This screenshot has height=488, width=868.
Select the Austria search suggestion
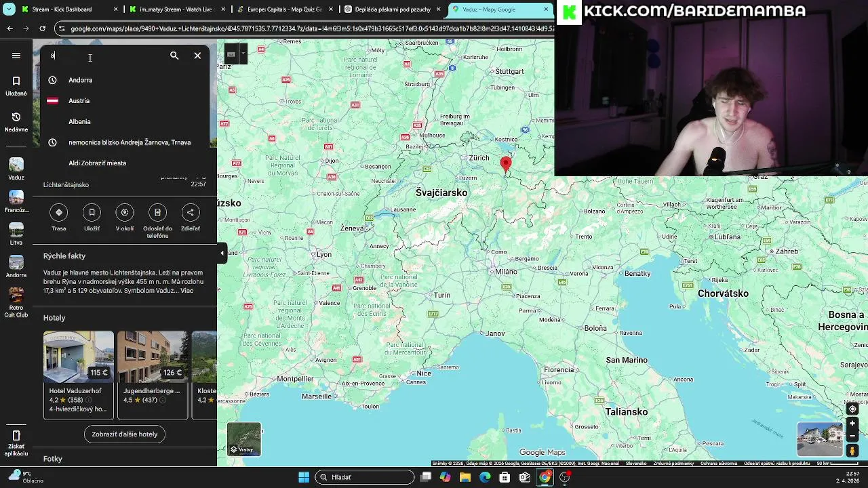tap(125, 101)
